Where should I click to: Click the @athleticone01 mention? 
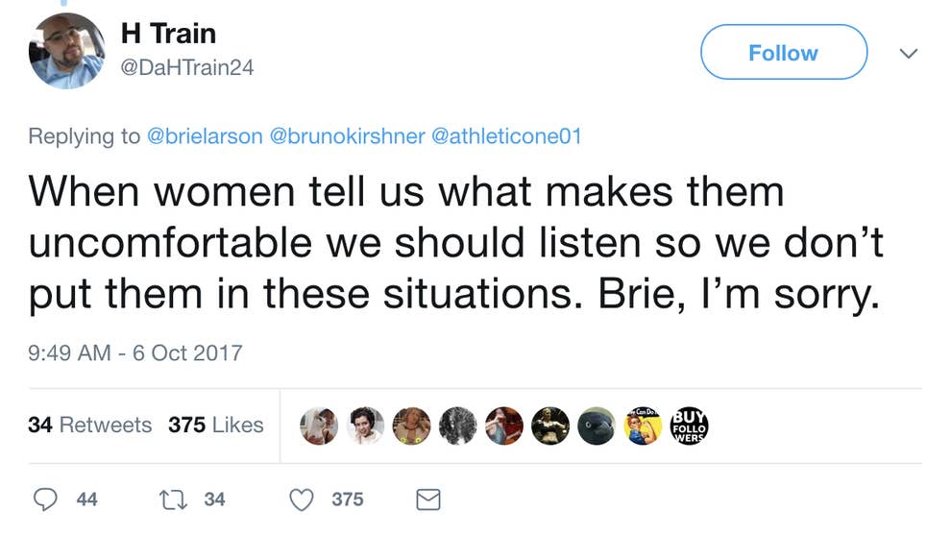(508, 136)
